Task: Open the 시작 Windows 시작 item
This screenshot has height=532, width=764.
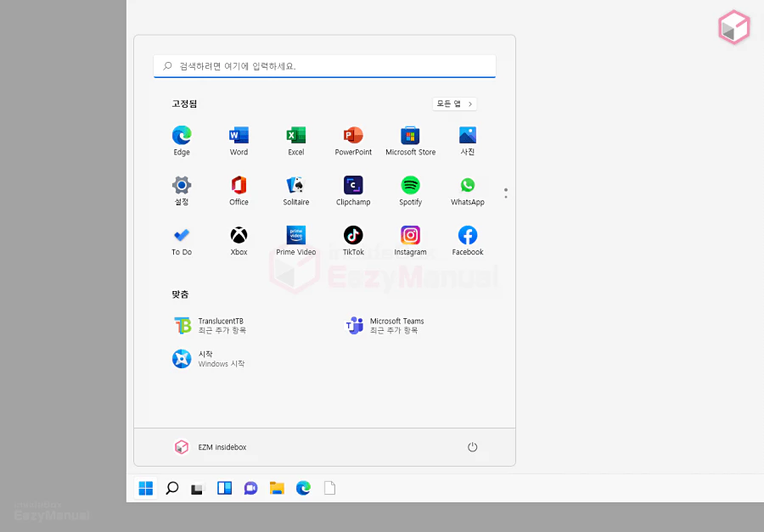Action: [209, 359]
